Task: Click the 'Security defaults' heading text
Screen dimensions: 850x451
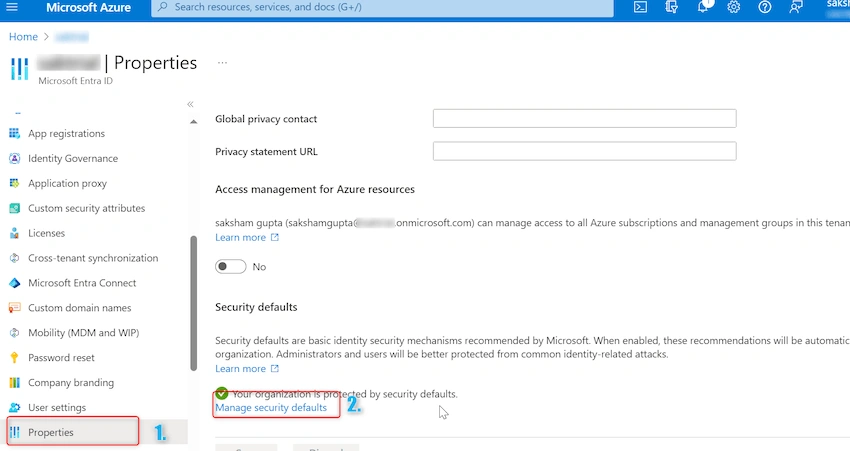Action: coord(256,307)
